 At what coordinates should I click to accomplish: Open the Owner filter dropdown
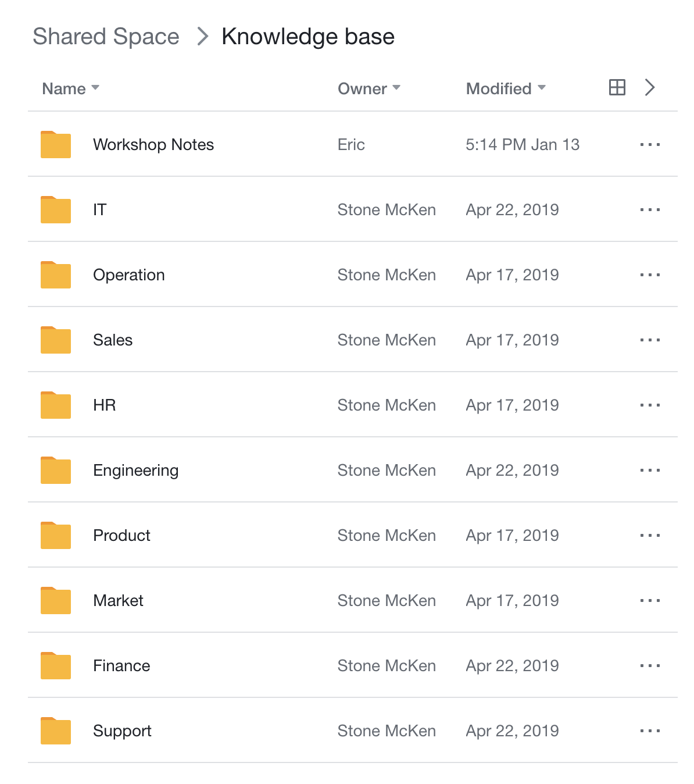(369, 88)
